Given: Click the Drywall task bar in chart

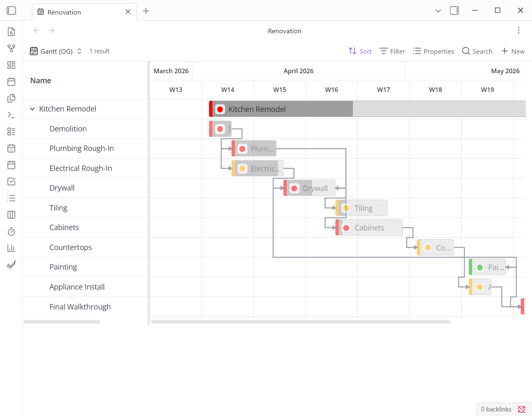Looking at the screenshot, I should pyautogui.click(x=309, y=188).
